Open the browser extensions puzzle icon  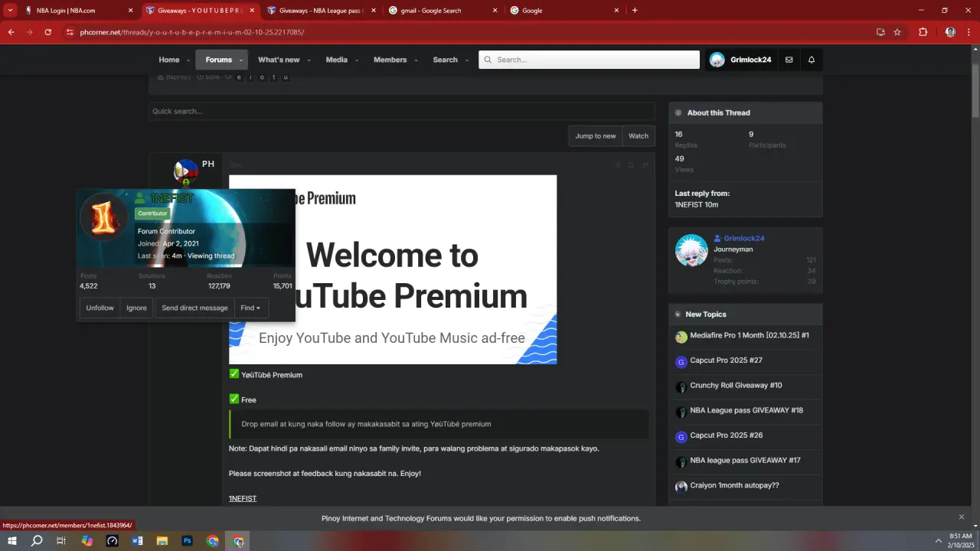pyautogui.click(x=923, y=32)
